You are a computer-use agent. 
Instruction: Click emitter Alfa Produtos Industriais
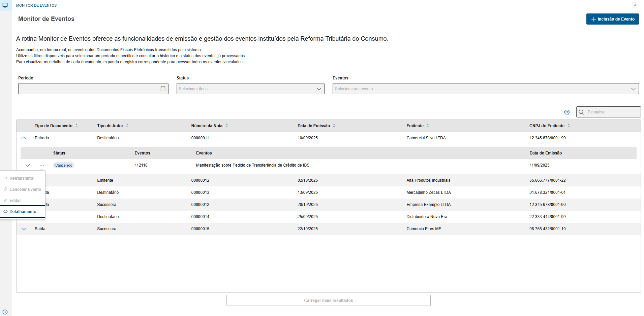pyautogui.click(x=428, y=180)
